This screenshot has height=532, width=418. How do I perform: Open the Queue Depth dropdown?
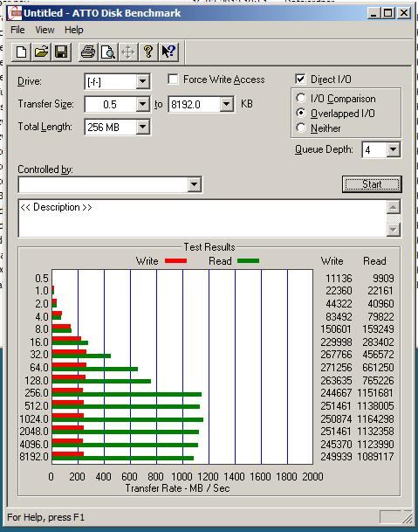pyautogui.click(x=393, y=149)
